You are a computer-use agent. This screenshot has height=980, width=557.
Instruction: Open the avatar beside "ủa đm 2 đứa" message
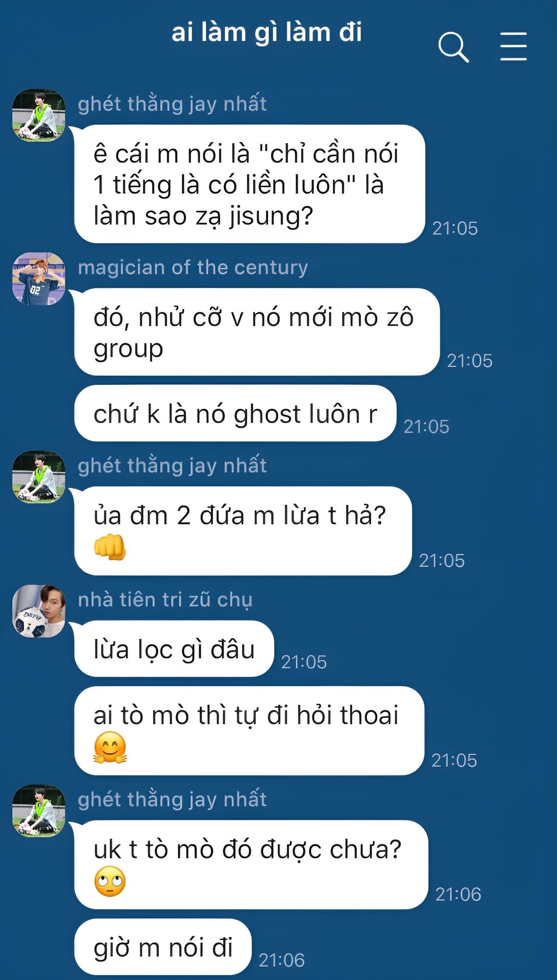pos(39,477)
